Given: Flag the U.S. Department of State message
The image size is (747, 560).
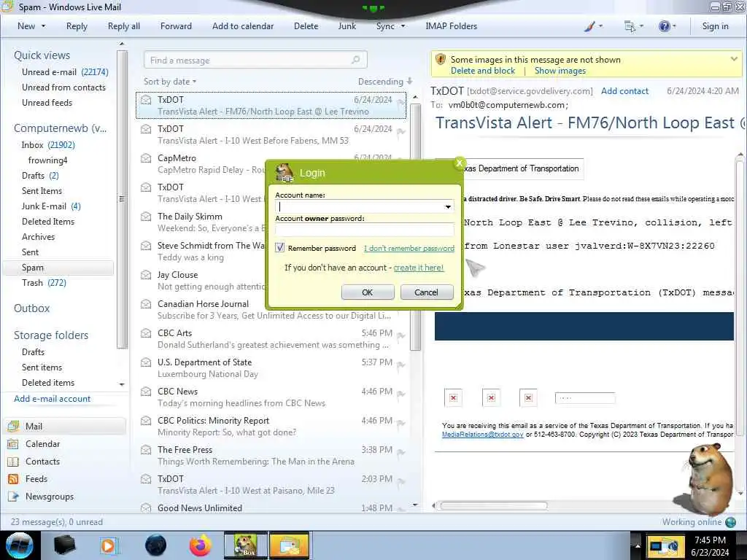Looking at the screenshot, I should click(x=401, y=365).
